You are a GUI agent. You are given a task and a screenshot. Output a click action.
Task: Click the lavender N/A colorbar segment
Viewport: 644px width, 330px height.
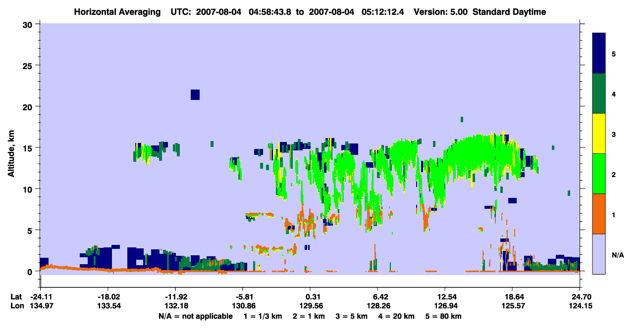(x=599, y=254)
